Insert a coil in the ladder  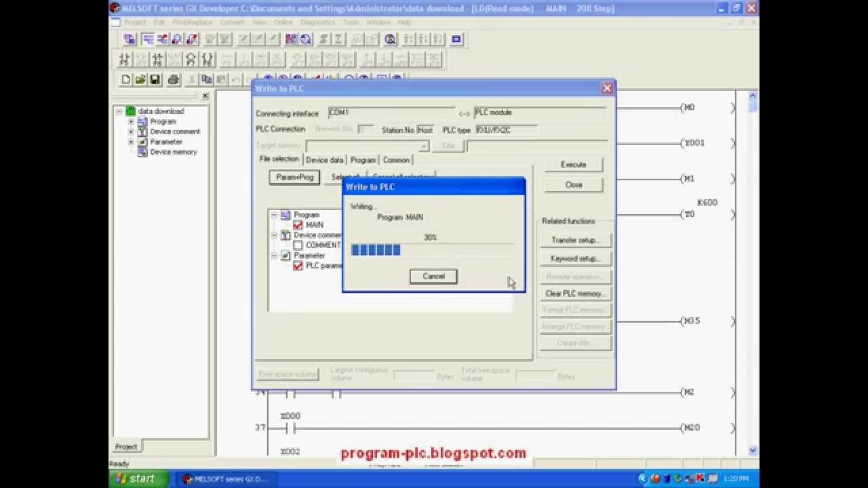191,60
